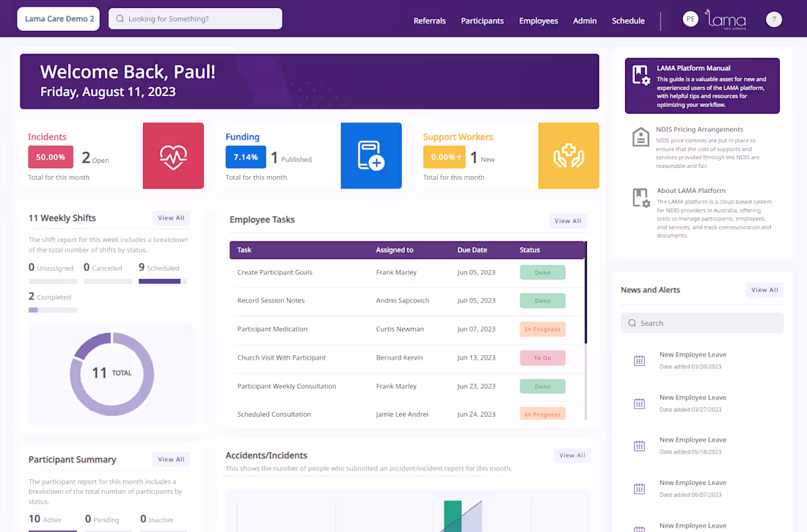This screenshot has width=807, height=532.
Task: Click the 'Looking for Something?' search field
Action: tap(195, 18)
